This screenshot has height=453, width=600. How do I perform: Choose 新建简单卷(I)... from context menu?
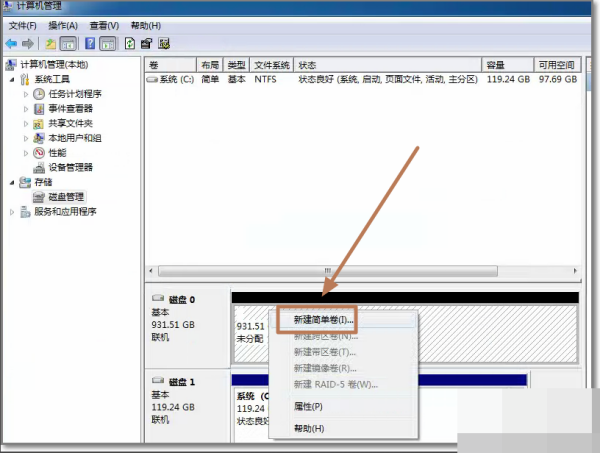[x=343, y=320]
